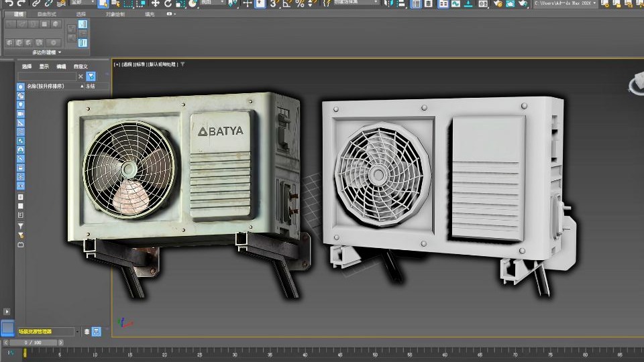
Task: Open Select by Name list icon
Action: click(x=116, y=3)
